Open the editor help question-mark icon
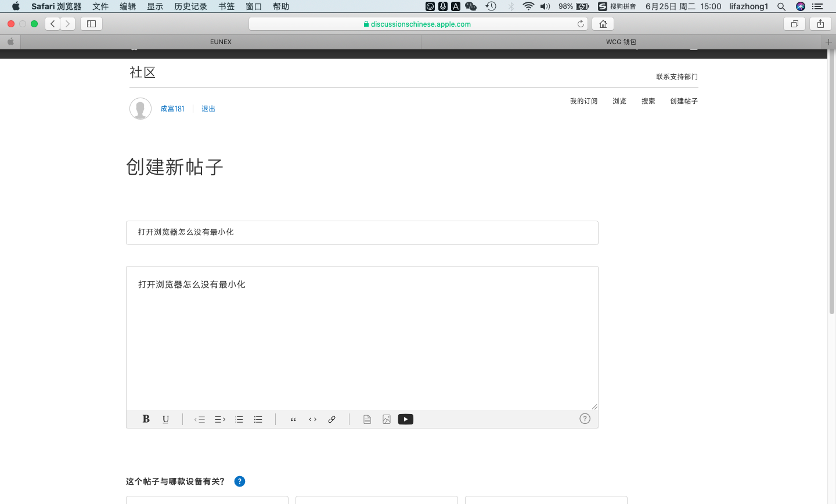Image resolution: width=836 pixels, height=504 pixels. point(585,419)
